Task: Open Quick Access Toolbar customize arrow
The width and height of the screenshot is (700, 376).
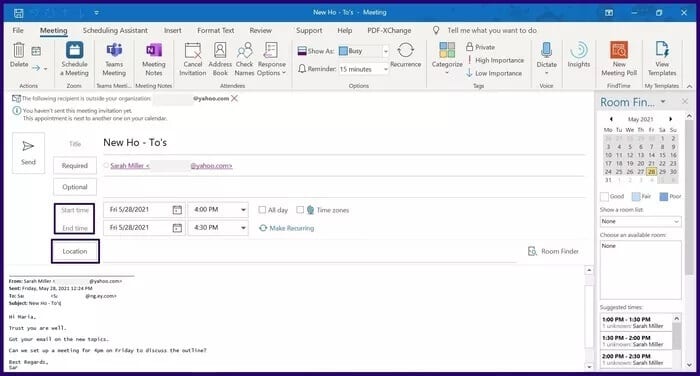Action: click(96, 13)
